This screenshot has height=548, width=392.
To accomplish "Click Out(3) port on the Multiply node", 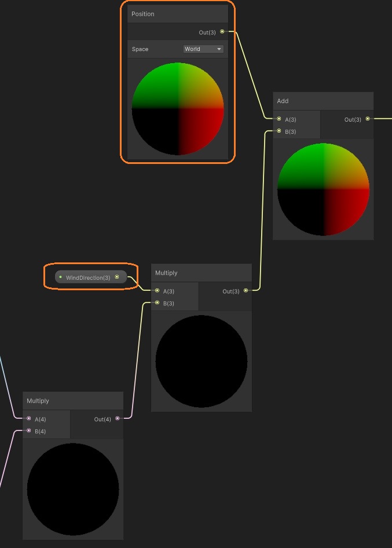I will click(x=246, y=290).
